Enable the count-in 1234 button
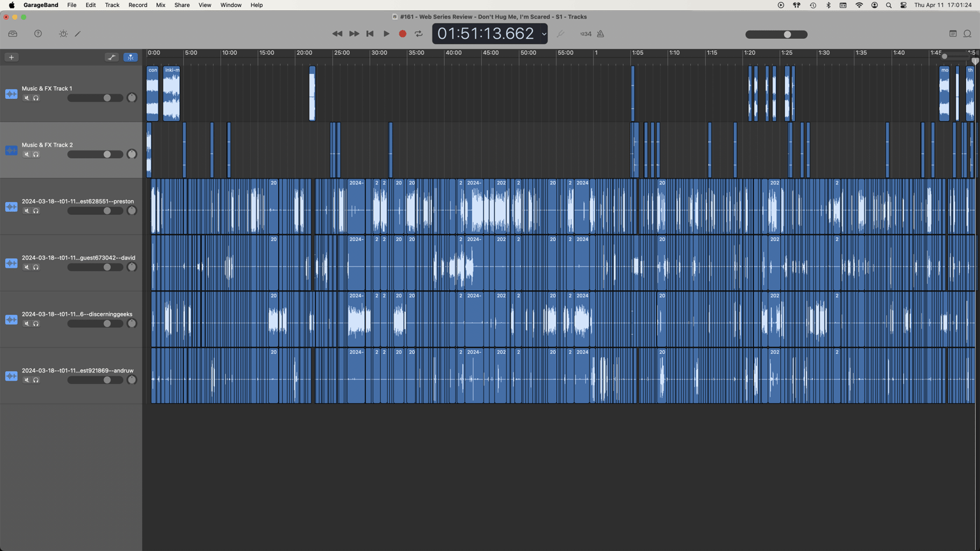980x551 pixels. pos(586,34)
